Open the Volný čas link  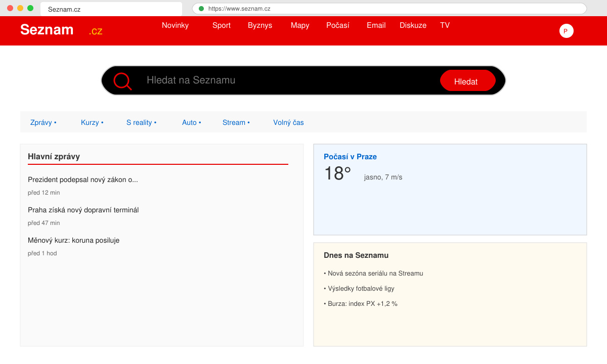[x=288, y=122]
